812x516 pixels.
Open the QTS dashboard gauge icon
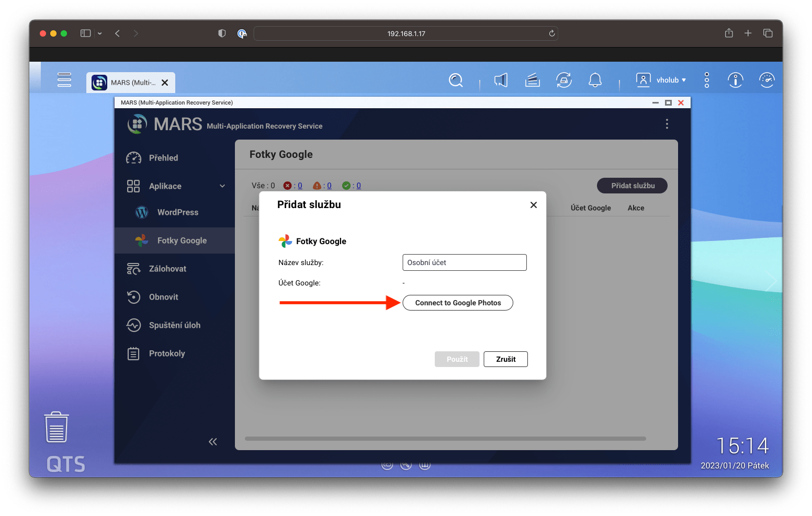pos(767,80)
